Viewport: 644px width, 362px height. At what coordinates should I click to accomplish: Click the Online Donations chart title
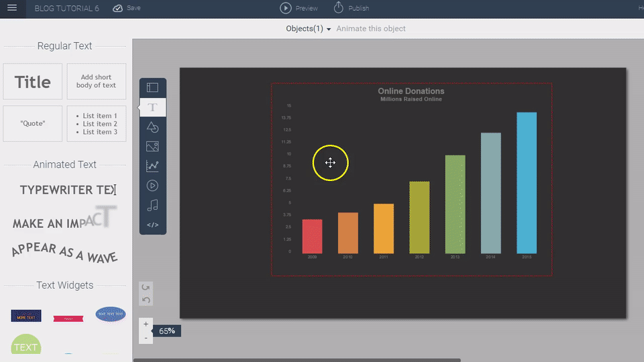tap(411, 91)
